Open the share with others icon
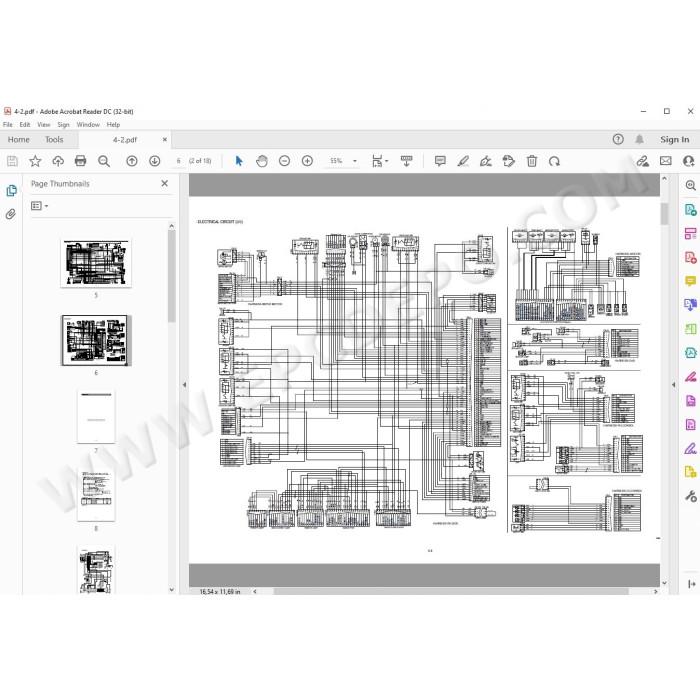The image size is (700, 700). point(689,161)
